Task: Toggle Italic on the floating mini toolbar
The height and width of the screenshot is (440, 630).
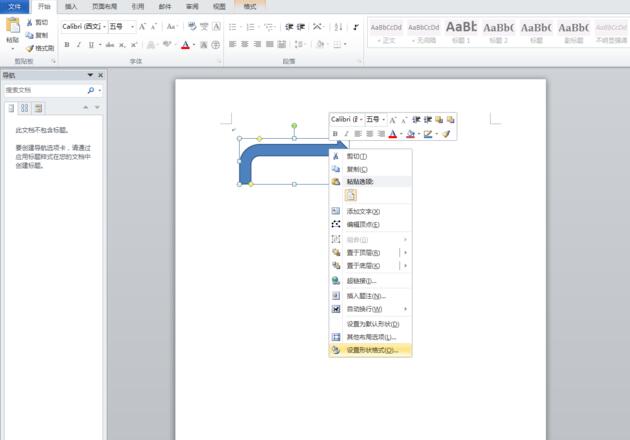Action: coord(346,134)
